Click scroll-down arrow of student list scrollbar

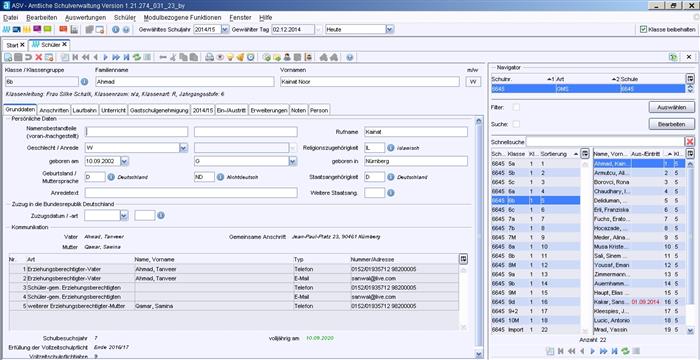(x=690, y=330)
